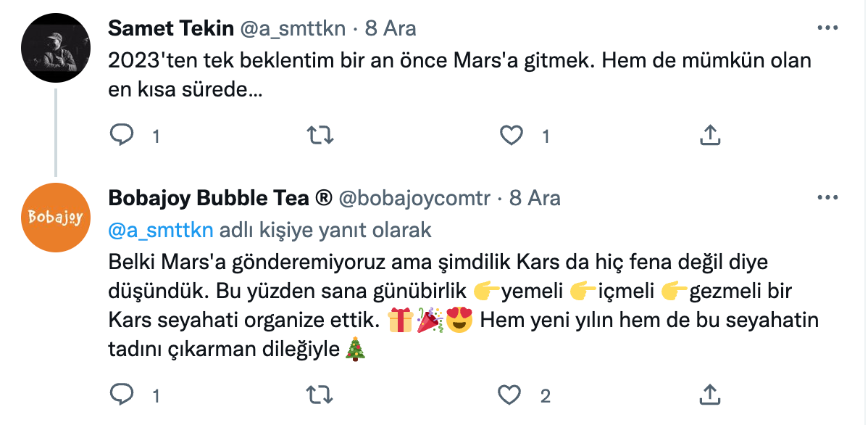Retweet Bobajoy Bubble Tea's reply
Screen dimensions: 868x425
[x=320, y=395]
